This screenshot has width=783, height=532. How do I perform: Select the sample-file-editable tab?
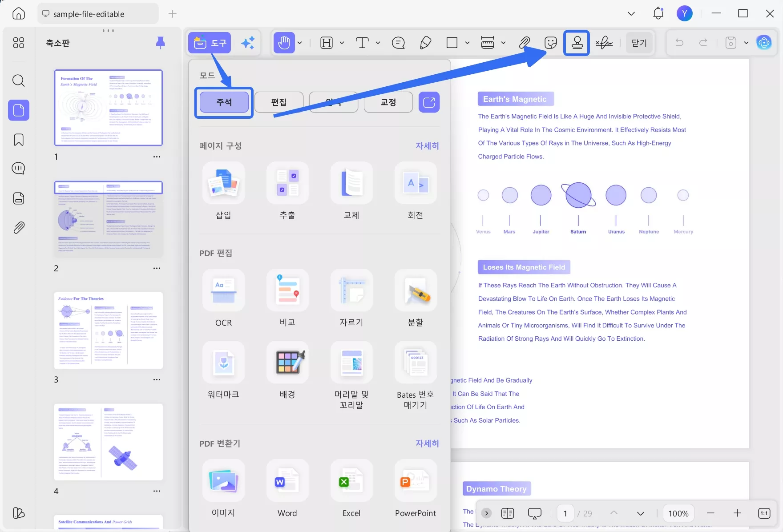(x=98, y=14)
